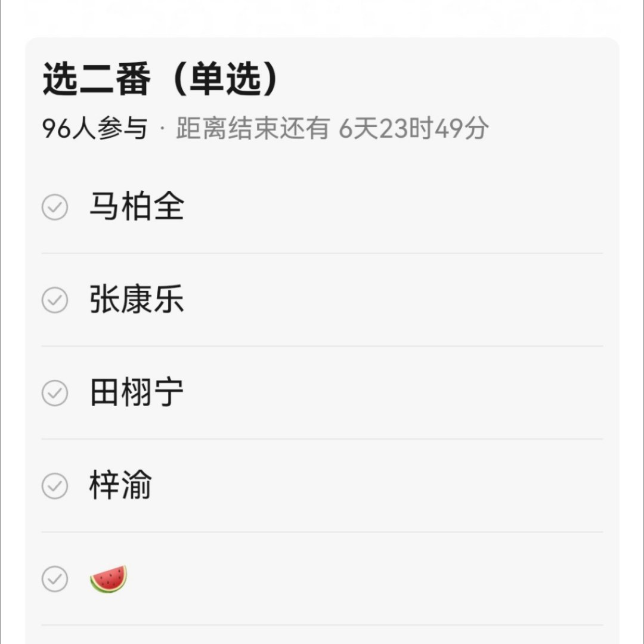Tap the （单选） single-choice indicator in title
The width and height of the screenshot is (644, 644).
224,79
